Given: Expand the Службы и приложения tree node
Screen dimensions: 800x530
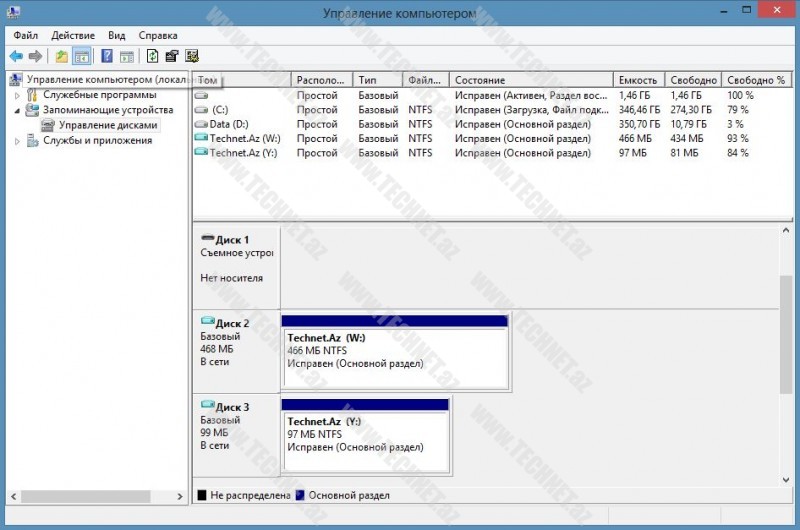Looking at the screenshot, I should (17, 141).
